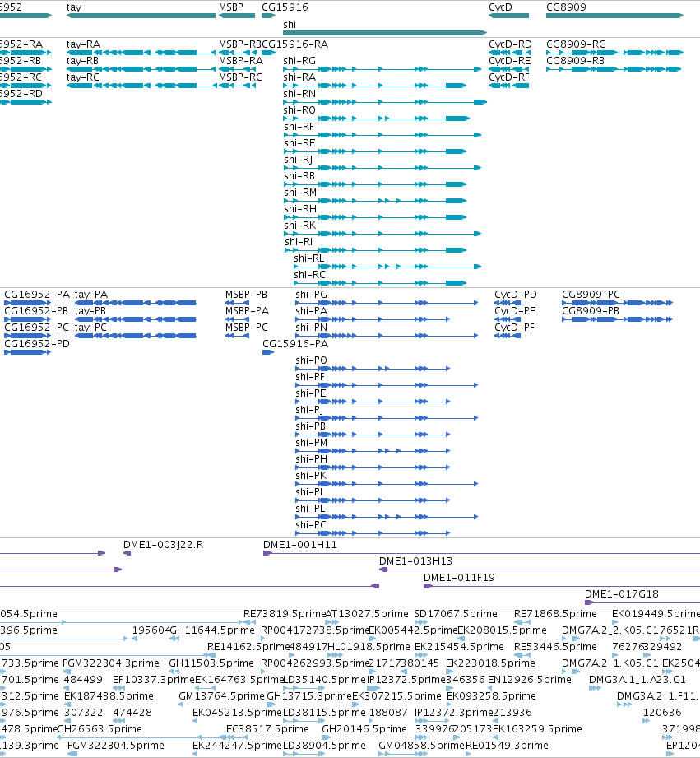The image size is (700, 758).
Task: Click EST RE71868.5prime
Action: click(555, 614)
